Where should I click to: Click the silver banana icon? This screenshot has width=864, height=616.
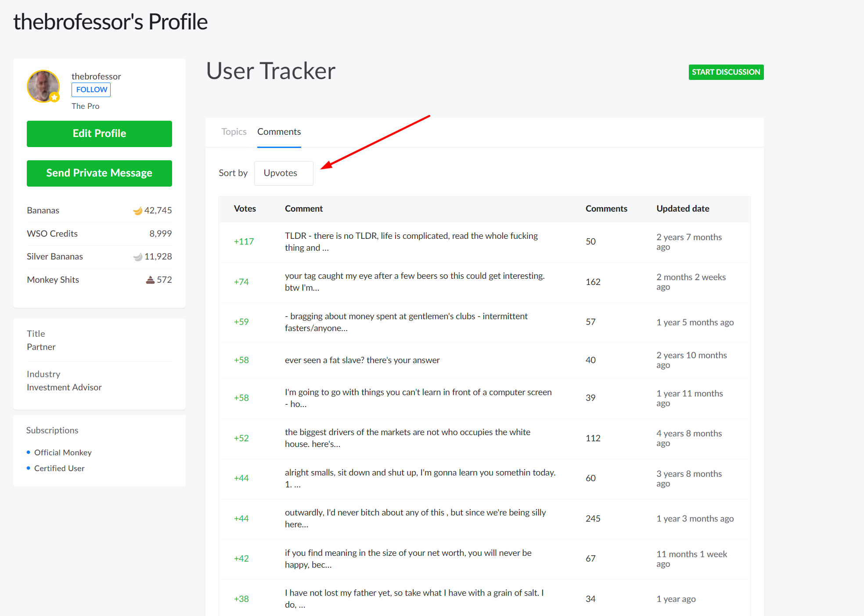137,257
